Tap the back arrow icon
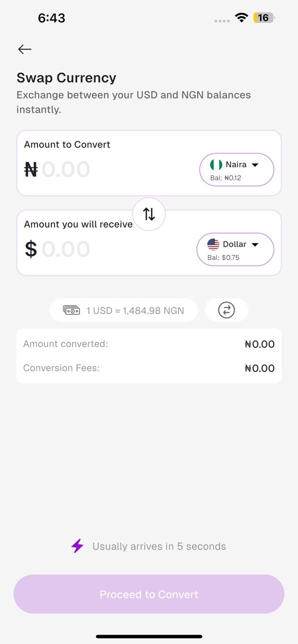The height and width of the screenshot is (644, 298). (x=24, y=49)
